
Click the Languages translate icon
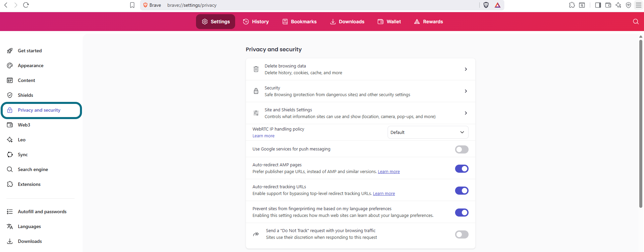click(x=10, y=226)
